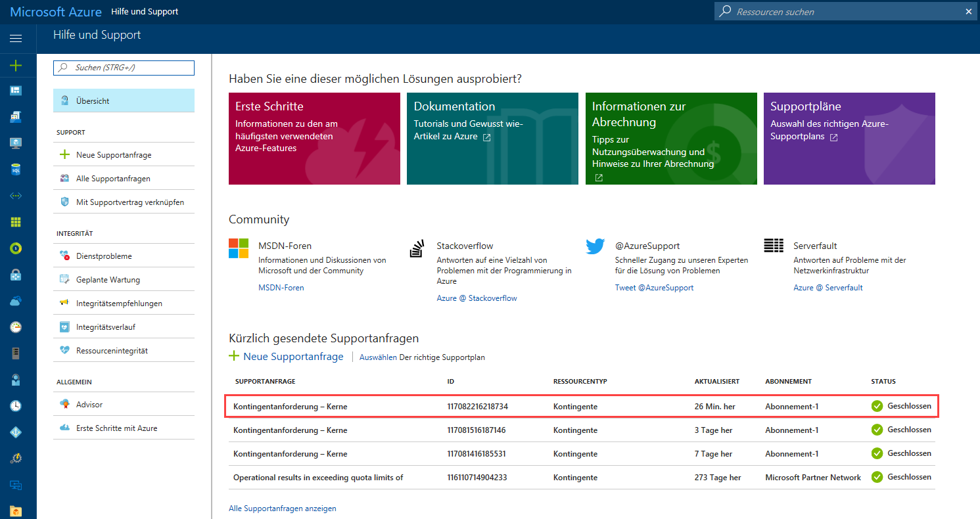Open the Operational results in exceeding quota request

coord(582,477)
